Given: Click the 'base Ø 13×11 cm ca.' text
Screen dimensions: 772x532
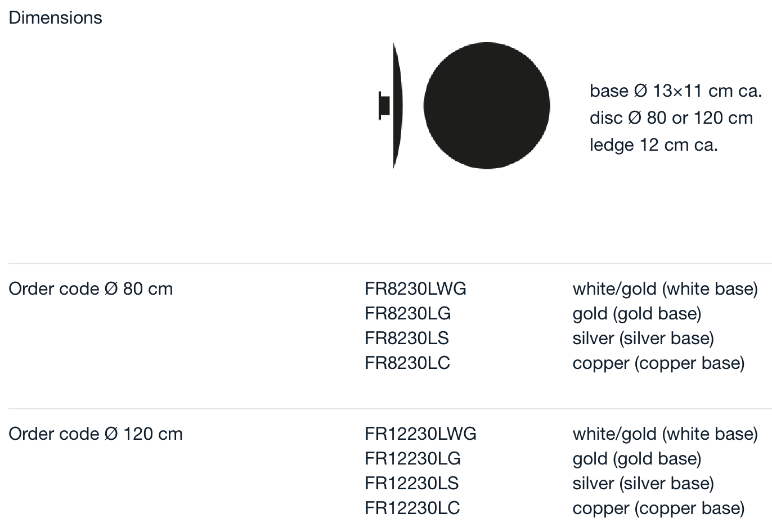Looking at the screenshot, I should coord(676,91).
